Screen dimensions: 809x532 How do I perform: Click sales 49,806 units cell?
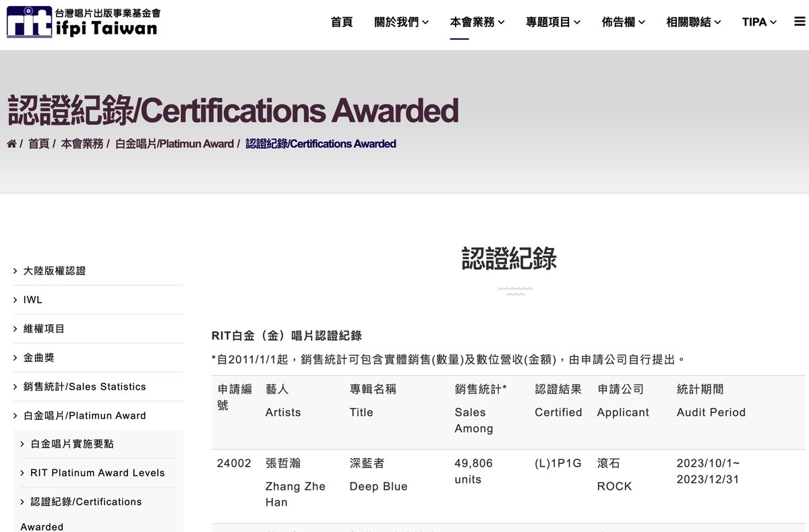tap(474, 471)
